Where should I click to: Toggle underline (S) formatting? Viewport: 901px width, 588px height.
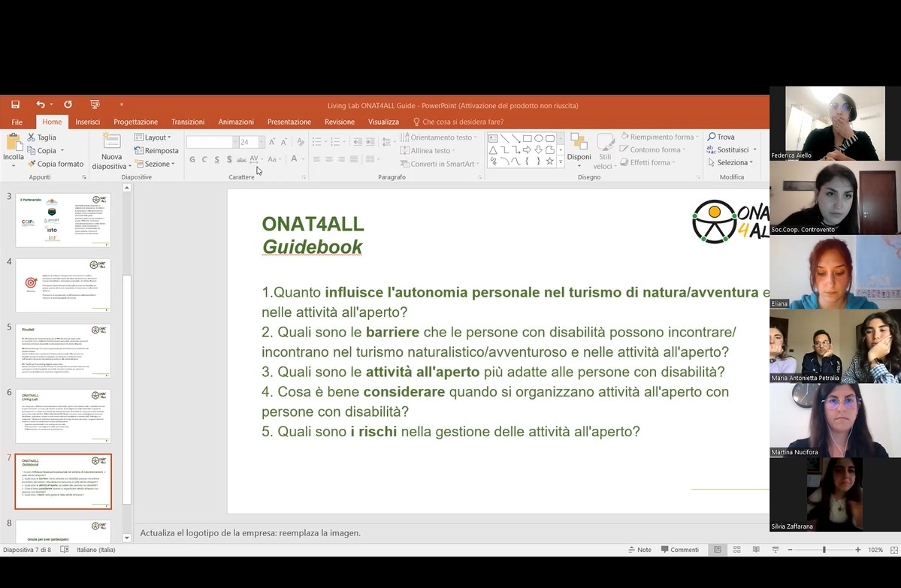pyautogui.click(x=216, y=159)
